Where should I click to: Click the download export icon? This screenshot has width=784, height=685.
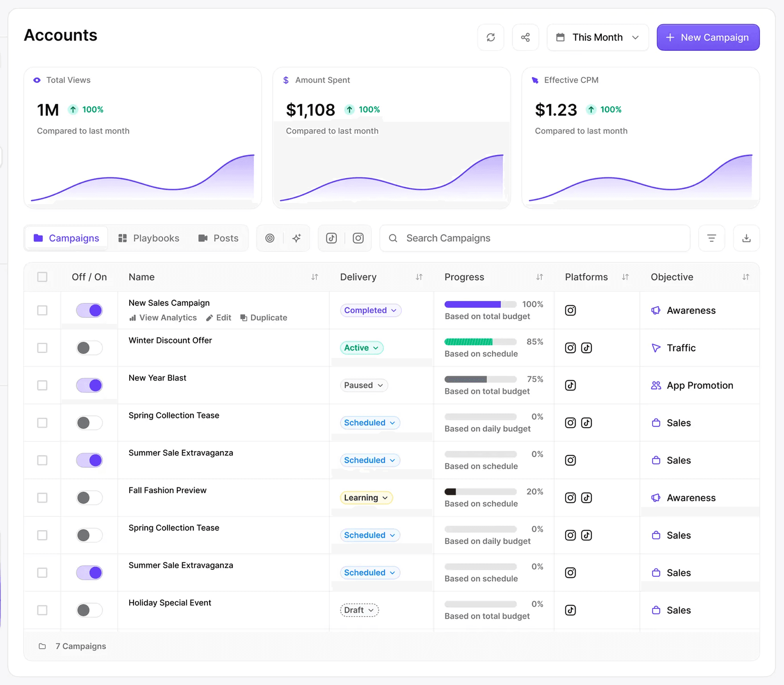(746, 238)
